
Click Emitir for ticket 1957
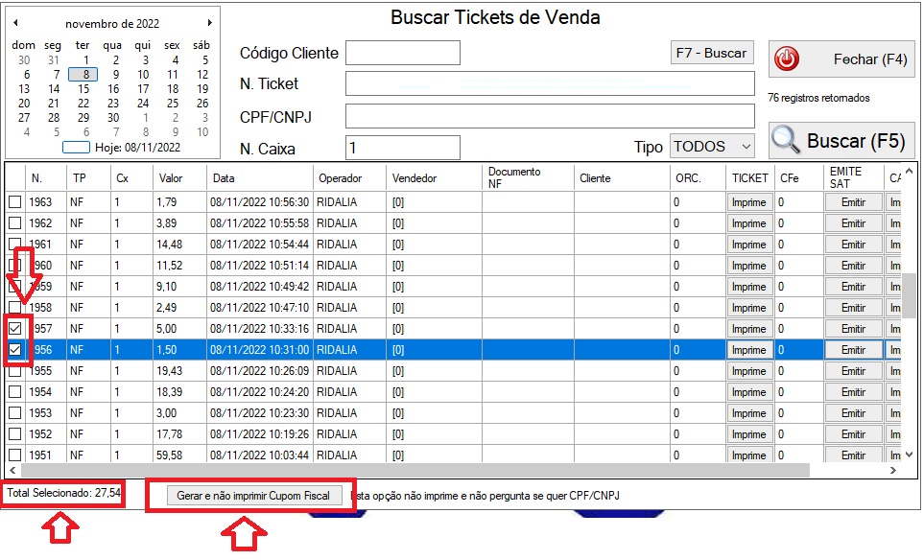pyautogui.click(x=853, y=329)
